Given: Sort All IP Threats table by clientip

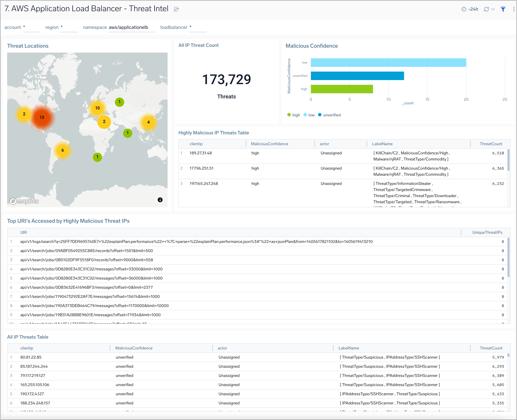Looking at the screenshot, I should [27, 348].
